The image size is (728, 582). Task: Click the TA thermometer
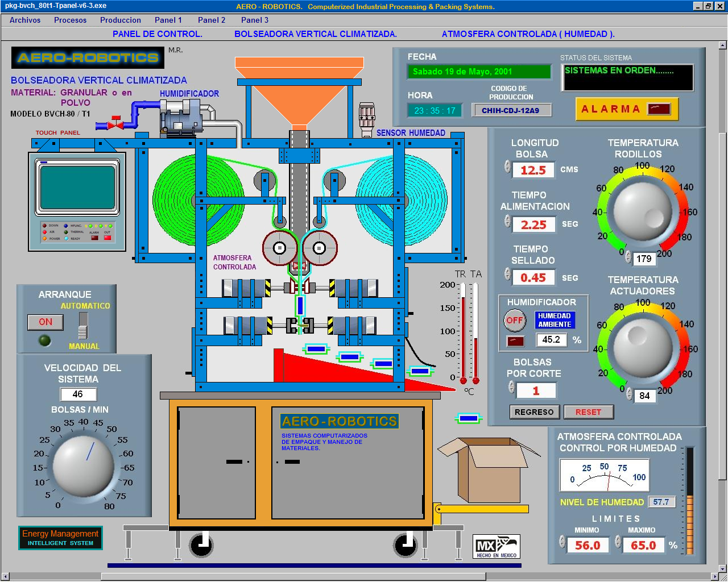click(x=475, y=333)
